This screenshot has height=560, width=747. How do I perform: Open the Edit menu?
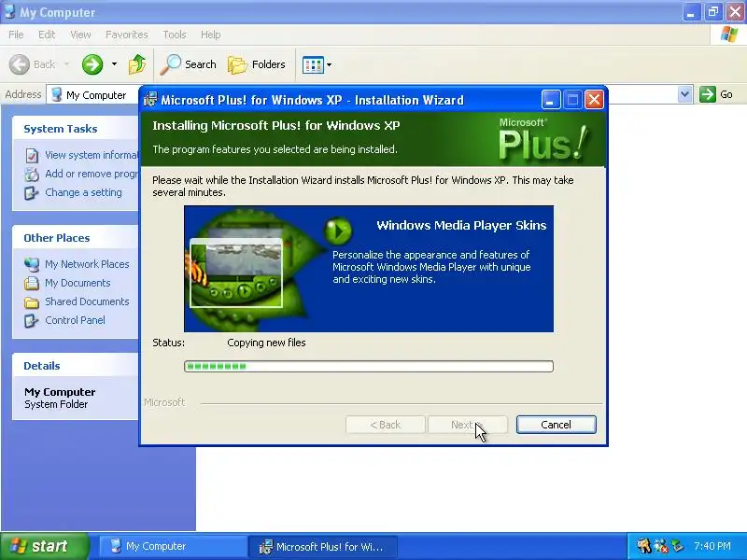click(x=47, y=35)
